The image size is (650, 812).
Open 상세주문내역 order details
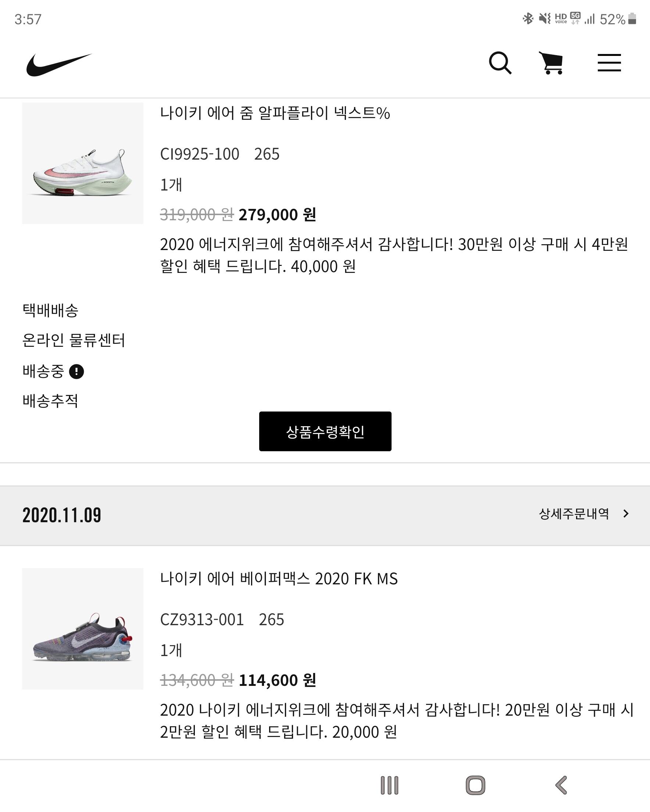point(574,514)
